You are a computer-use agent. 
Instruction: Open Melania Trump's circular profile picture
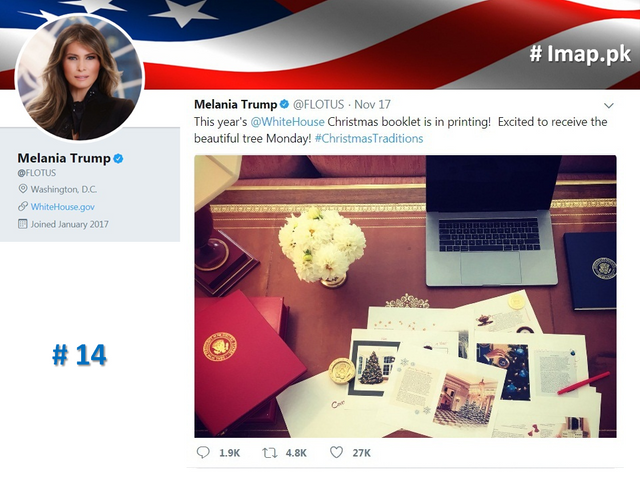[80, 77]
